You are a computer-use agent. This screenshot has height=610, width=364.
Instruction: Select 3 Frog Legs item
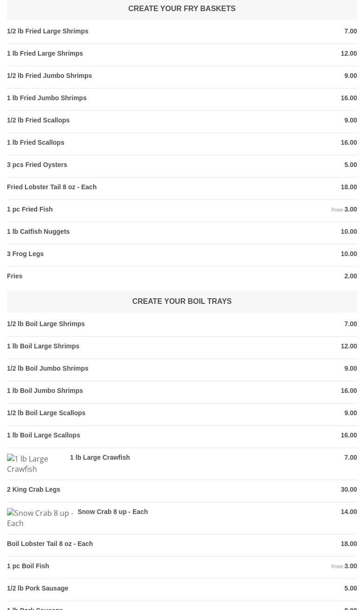tap(26, 254)
